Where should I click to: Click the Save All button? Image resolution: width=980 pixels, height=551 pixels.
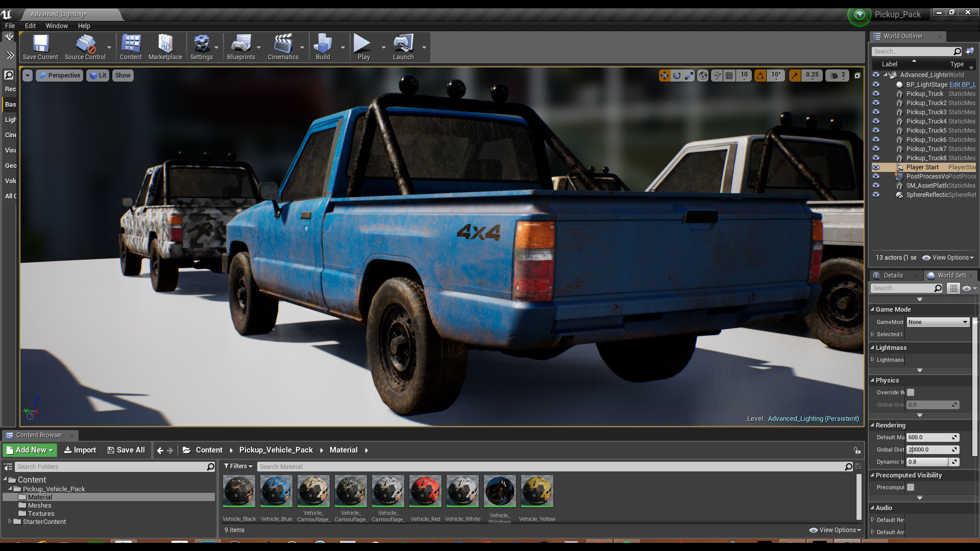pos(126,450)
